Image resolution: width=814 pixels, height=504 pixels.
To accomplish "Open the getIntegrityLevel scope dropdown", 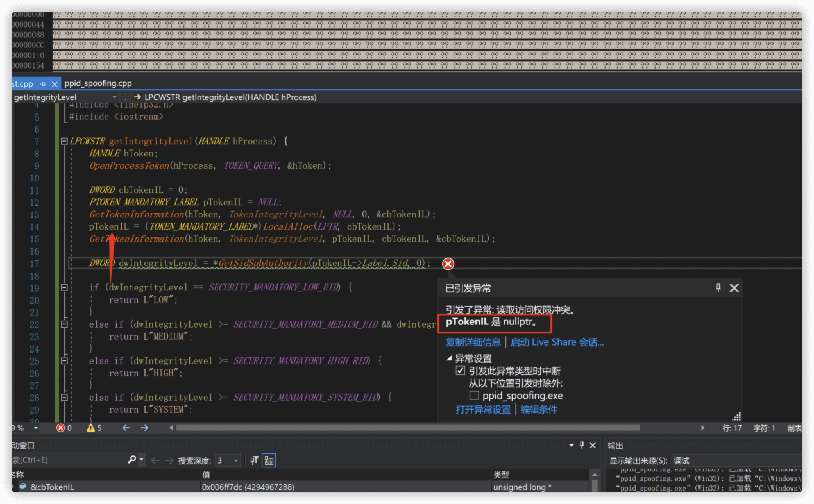I will [114, 97].
